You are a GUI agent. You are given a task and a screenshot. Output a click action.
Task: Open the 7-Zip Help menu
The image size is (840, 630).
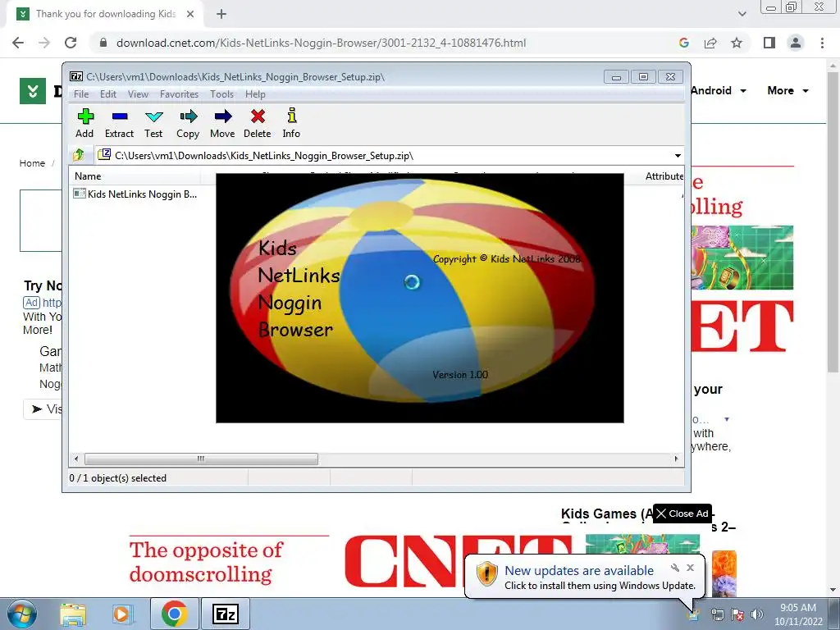[255, 94]
